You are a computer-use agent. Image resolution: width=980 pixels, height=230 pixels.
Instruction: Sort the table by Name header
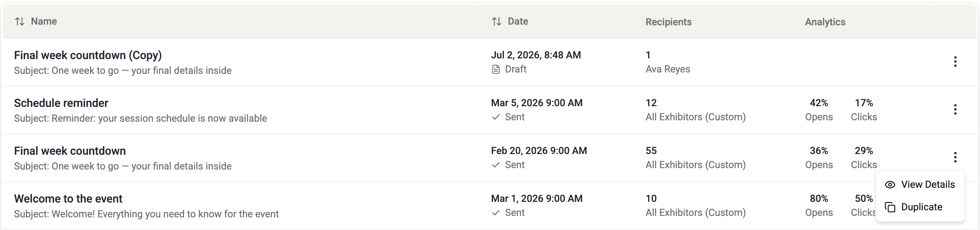click(44, 21)
